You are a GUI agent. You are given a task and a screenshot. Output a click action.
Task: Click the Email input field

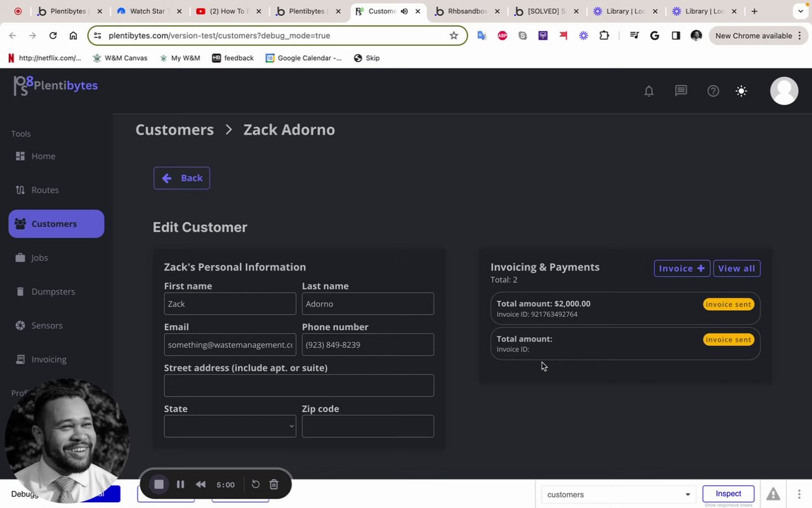point(230,345)
